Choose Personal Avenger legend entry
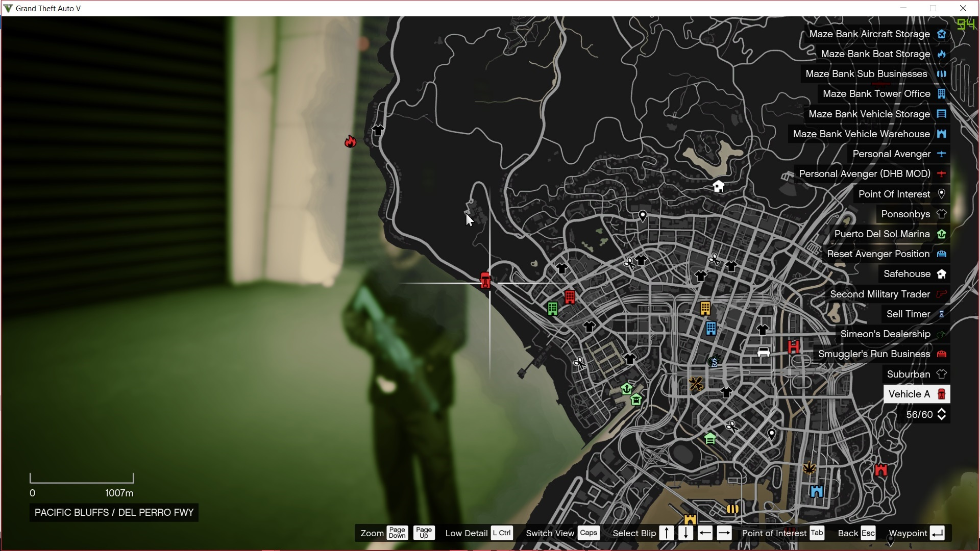The width and height of the screenshot is (980, 551). [x=899, y=154]
